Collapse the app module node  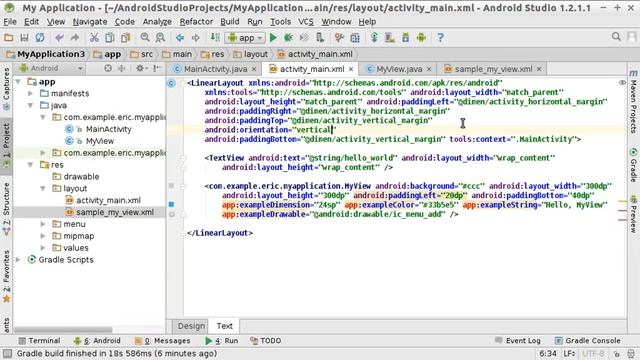18,82
